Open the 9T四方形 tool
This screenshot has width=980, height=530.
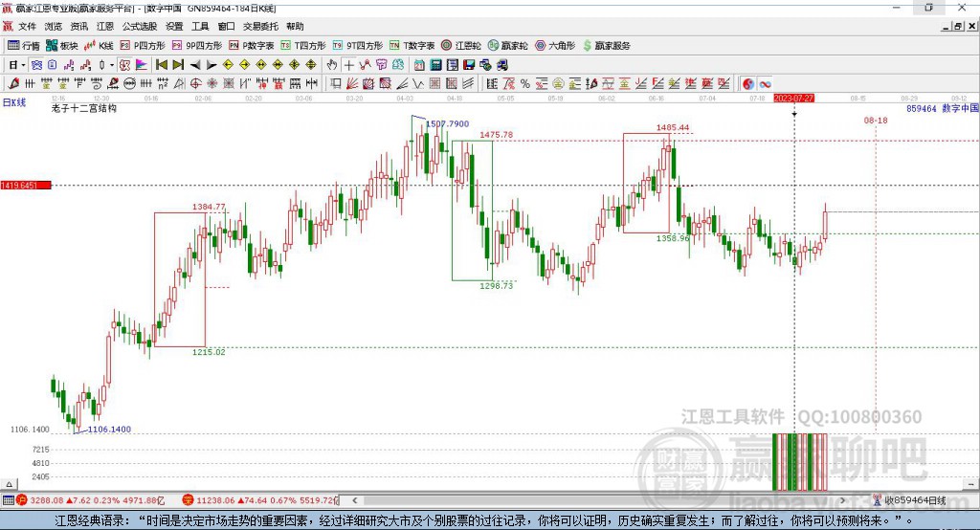(x=358, y=46)
